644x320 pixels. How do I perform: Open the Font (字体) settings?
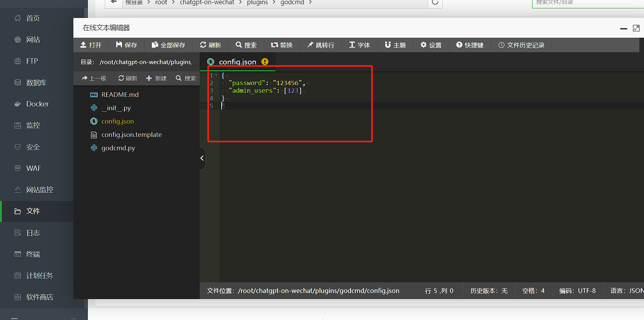point(359,45)
